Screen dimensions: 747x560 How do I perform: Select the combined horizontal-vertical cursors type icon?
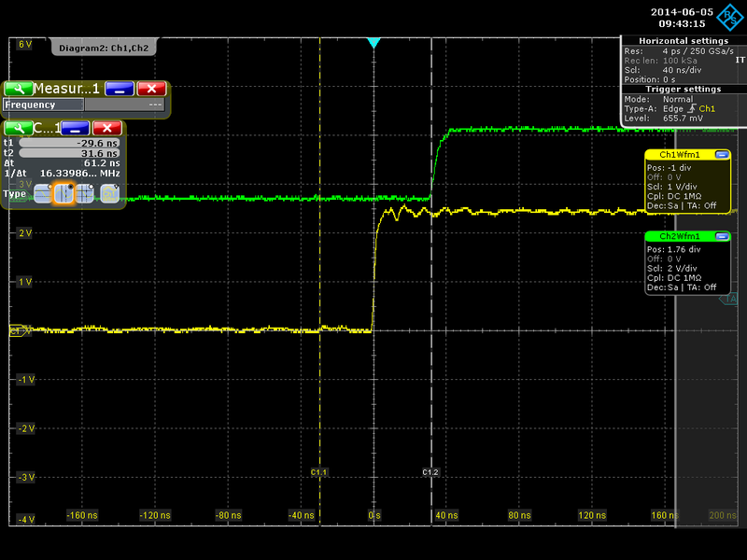point(85,194)
